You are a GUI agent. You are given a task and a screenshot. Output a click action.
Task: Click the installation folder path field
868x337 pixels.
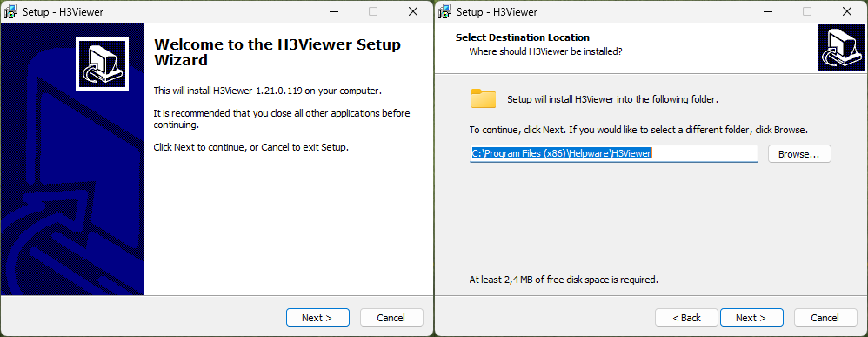click(x=613, y=153)
